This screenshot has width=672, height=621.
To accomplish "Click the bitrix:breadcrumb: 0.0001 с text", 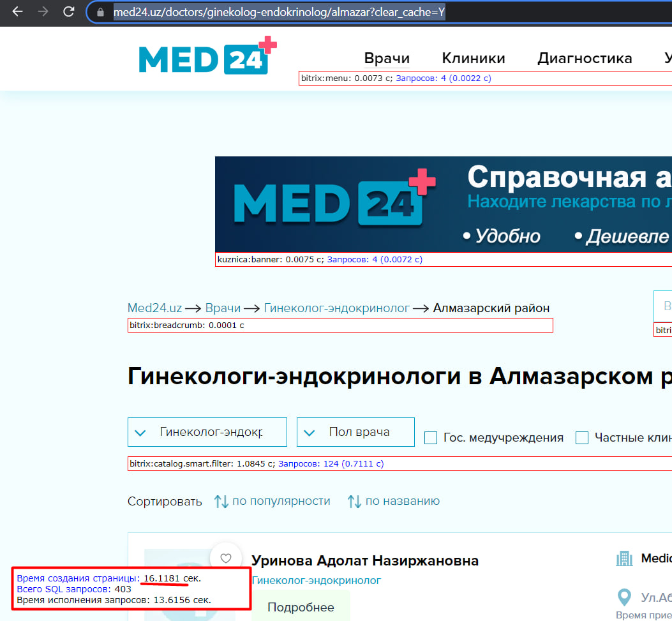I will click(187, 325).
